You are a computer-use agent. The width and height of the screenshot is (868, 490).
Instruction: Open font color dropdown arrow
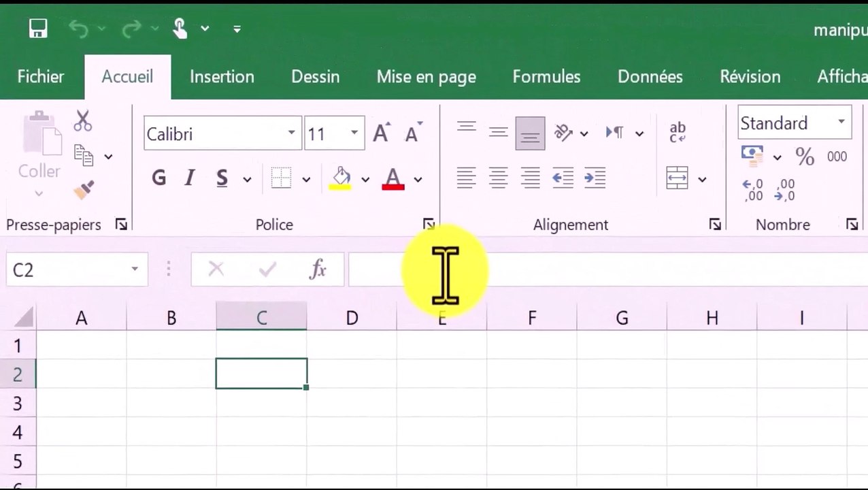click(x=418, y=180)
